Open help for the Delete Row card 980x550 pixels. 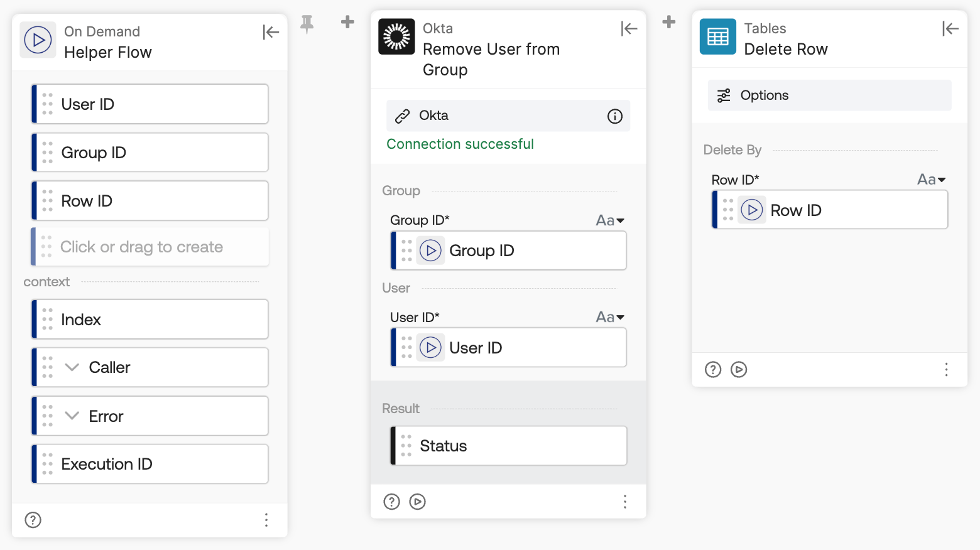(713, 370)
